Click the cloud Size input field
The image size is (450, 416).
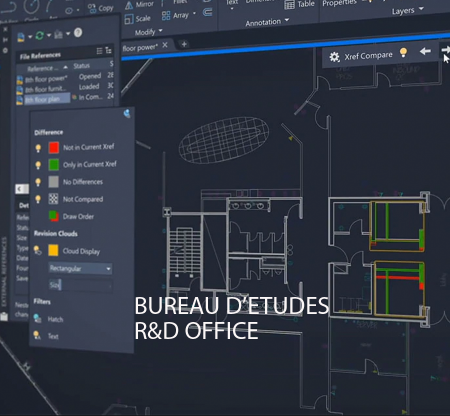click(80, 285)
